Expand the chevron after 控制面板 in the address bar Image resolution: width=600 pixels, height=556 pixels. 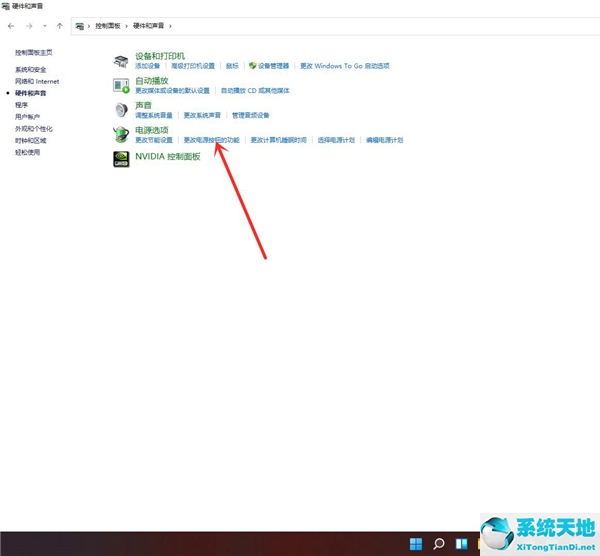pyautogui.click(x=127, y=26)
